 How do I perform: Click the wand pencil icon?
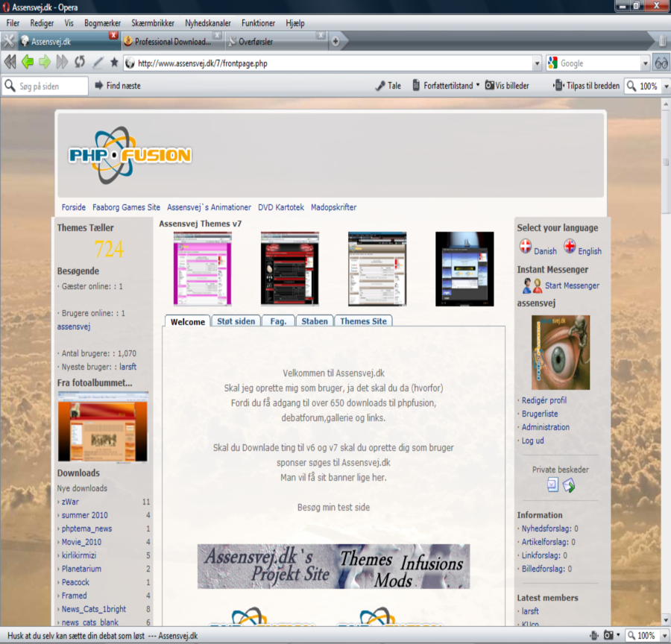click(x=98, y=63)
